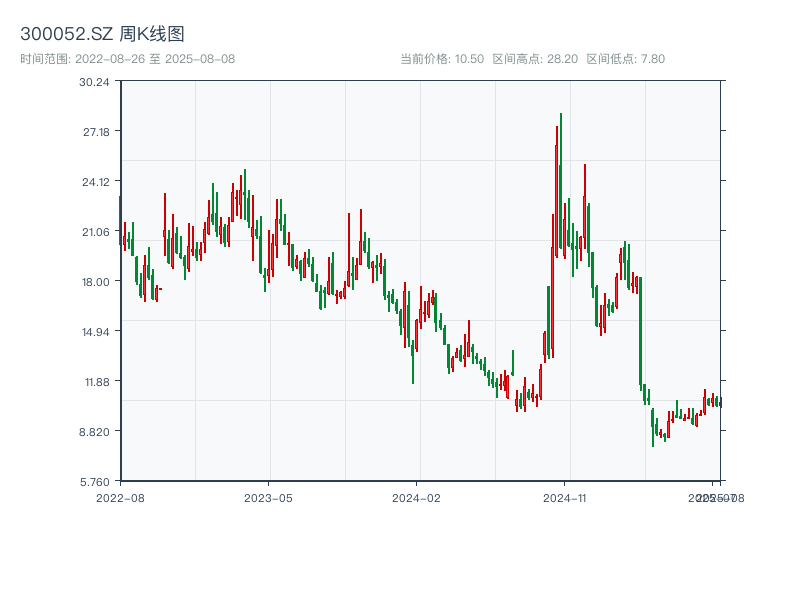Select the 2023-05 x-axis date label
This screenshot has width=800, height=600.
268,497
